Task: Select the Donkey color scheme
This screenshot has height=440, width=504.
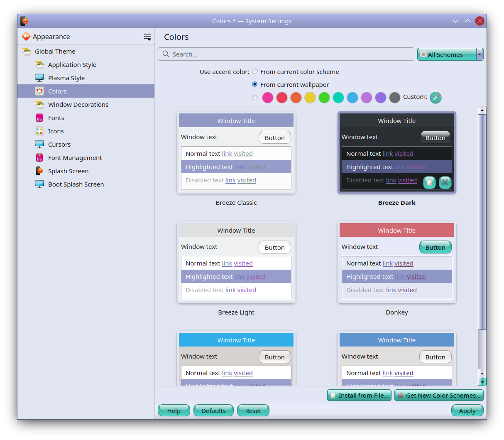Action: [397, 263]
